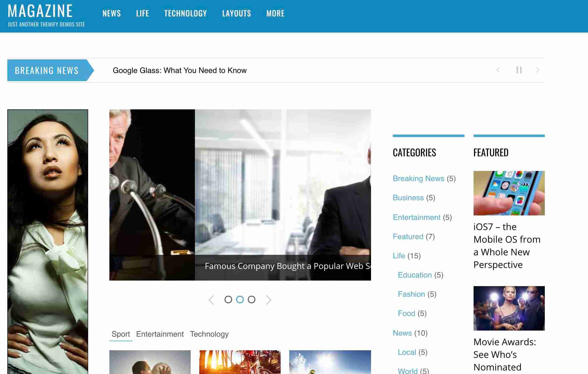View the Fashion subcategory
Viewport: 588px width, 374px height.
click(411, 294)
